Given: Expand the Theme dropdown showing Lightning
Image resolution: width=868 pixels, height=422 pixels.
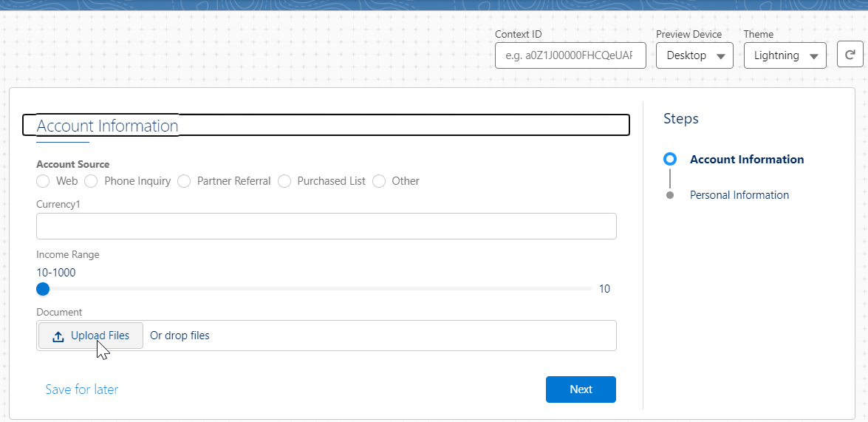Looking at the screenshot, I should tap(785, 55).
